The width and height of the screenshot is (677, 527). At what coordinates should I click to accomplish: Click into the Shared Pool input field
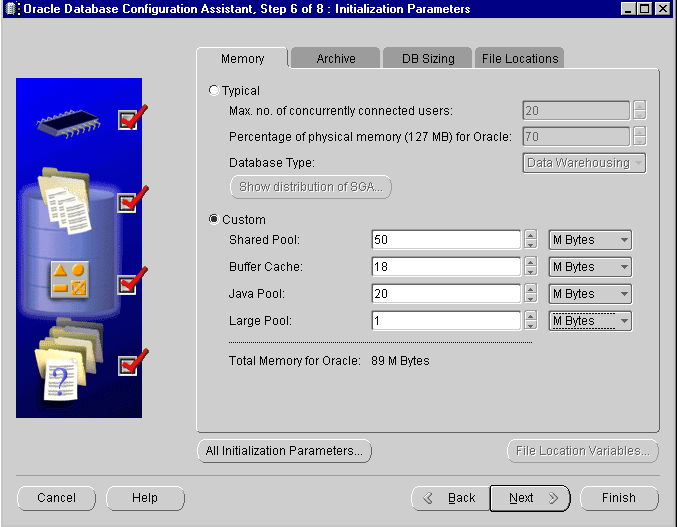click(445, 240)
